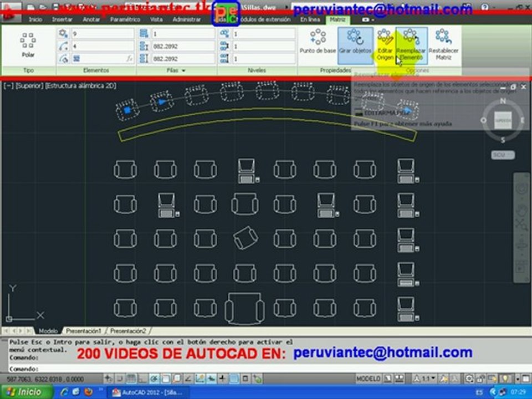Viewport: 532px width, 399px height.
Task: Open the Windows Inicio start menu
Action: pos(27,392)
